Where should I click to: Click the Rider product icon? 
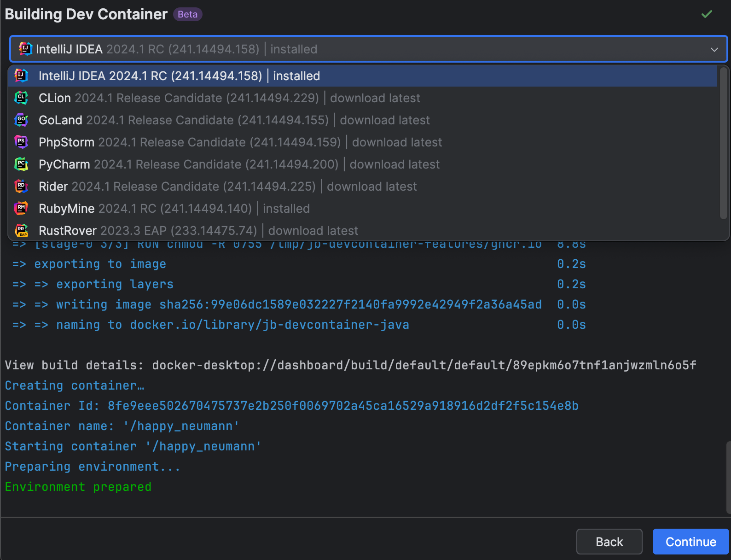click(21, 186)
